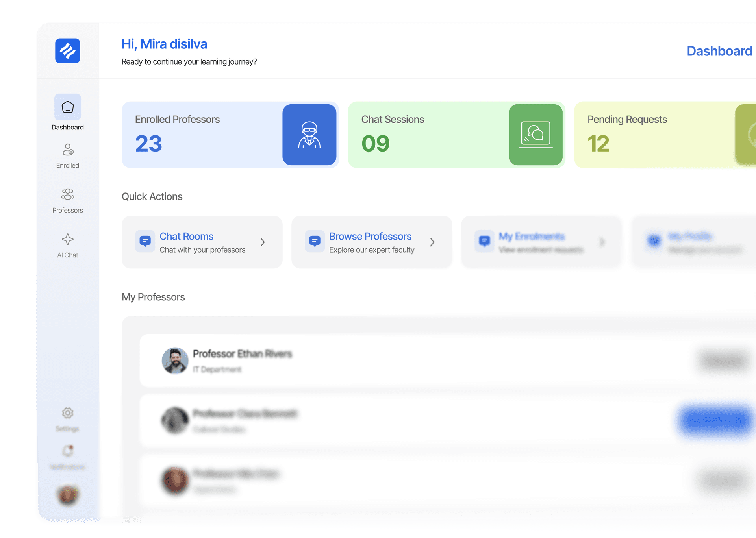756x538 pixels.
Task: Click the third professor's avatar photo
Action: click(x=175, y=480)
